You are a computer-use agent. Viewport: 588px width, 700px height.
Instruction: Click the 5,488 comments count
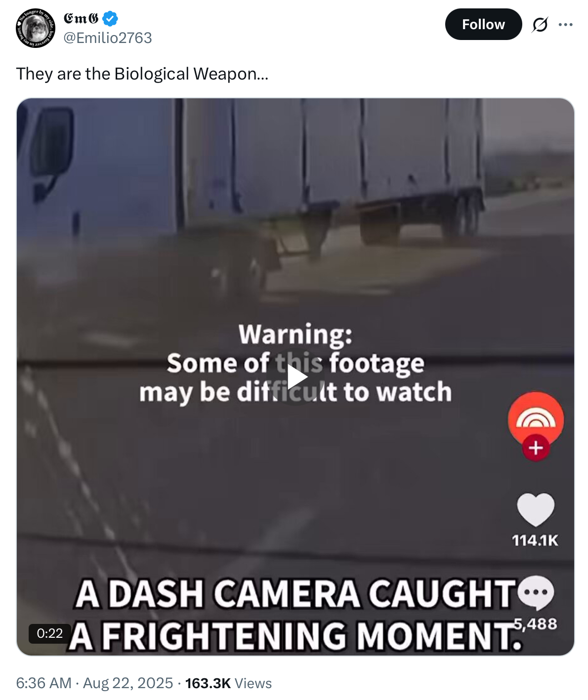click(x=536, y=624)
